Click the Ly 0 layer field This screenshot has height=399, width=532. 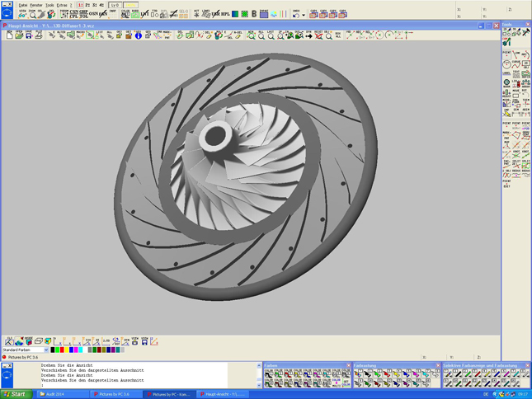(116, 5)
